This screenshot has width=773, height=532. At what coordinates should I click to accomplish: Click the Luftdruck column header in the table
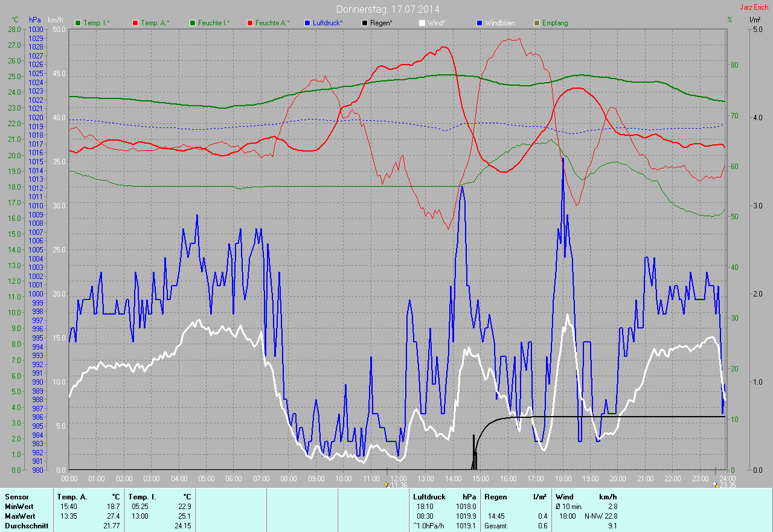[431, 497]
